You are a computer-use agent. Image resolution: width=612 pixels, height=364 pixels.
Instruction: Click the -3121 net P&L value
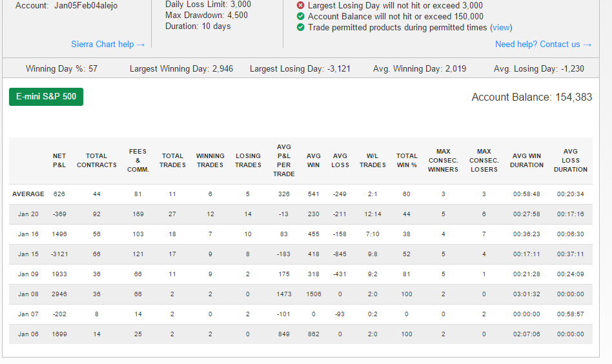(59, 254)
